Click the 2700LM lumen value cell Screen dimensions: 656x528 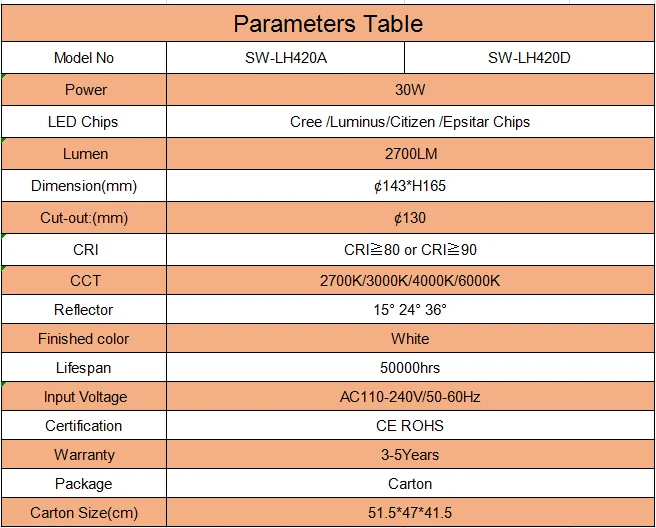pyautogui.click(x=410, y=154)
